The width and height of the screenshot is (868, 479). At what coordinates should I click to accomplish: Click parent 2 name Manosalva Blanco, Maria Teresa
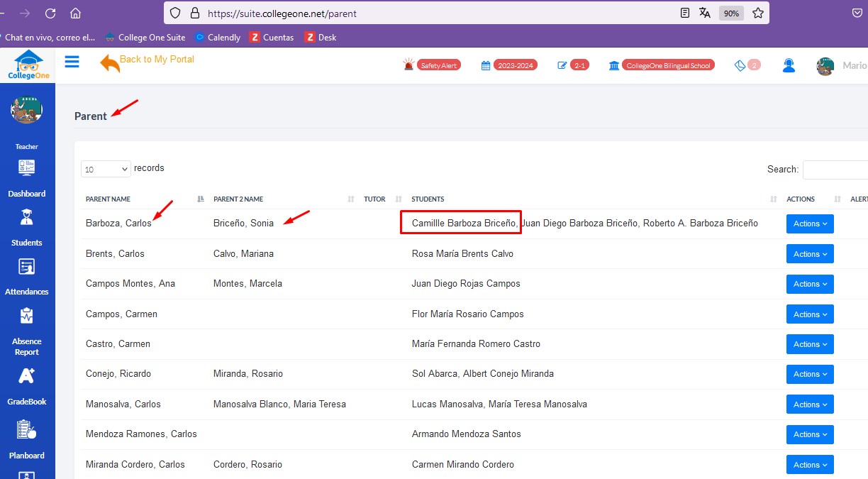pyautogui.click(x=279, y=404)
